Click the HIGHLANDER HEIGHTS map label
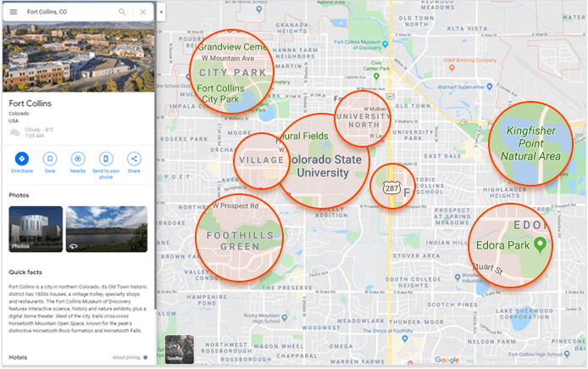The image size is (588, 369). 504,193
